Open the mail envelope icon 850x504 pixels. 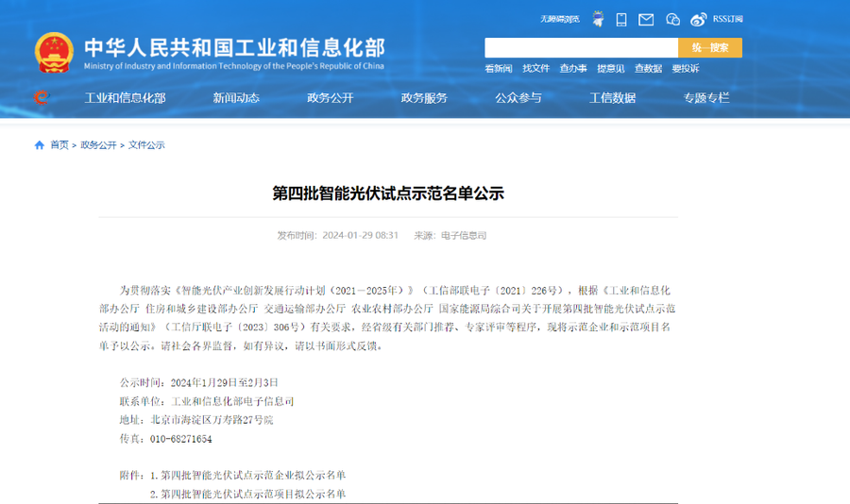tap(646, 19)
